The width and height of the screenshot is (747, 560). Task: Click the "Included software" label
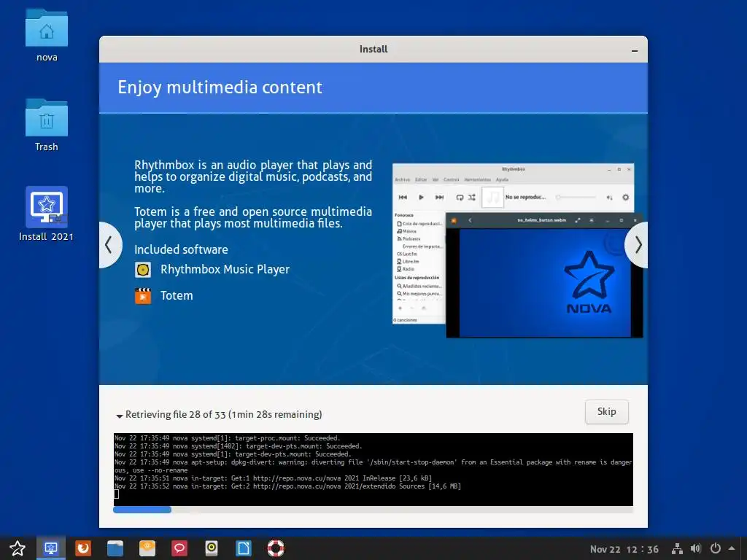(x=181, y=249)
